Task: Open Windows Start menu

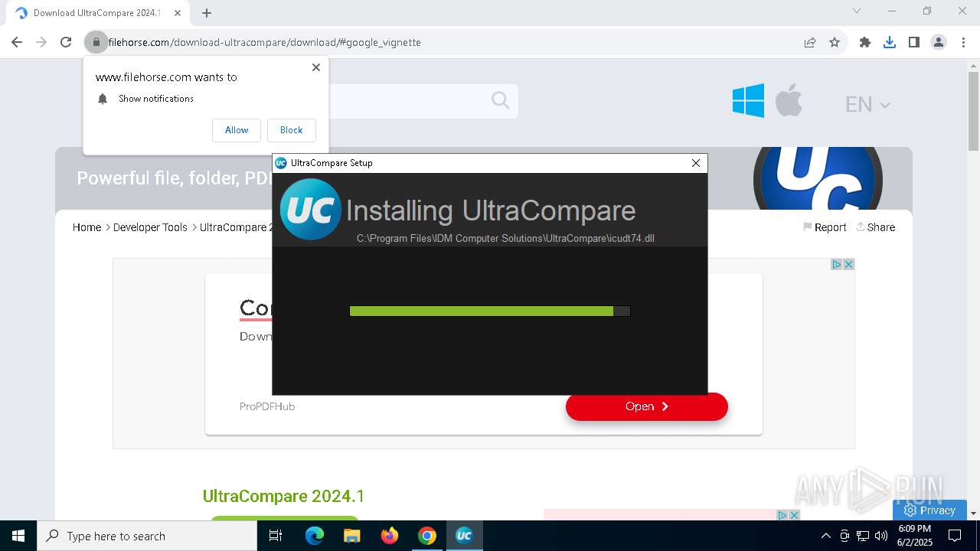Action: click(18, 536)
